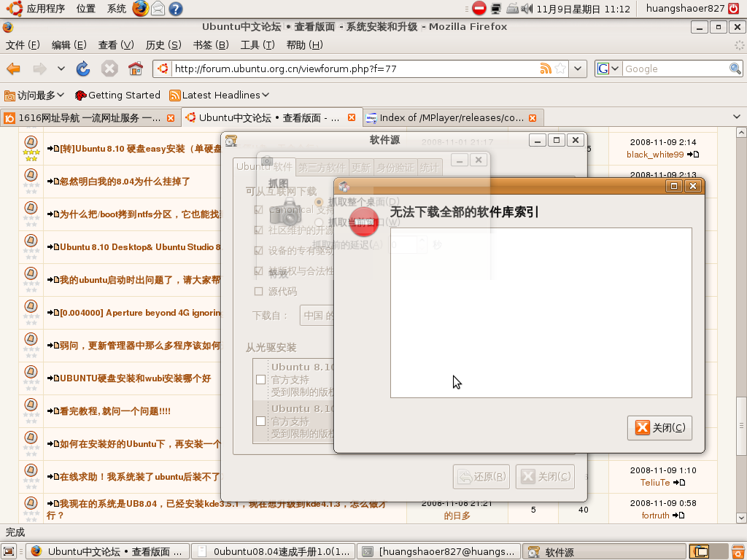
Task: Switch to the 1616网址导航 browser tab
Action: pyautogui.click(x=90, y=118)
